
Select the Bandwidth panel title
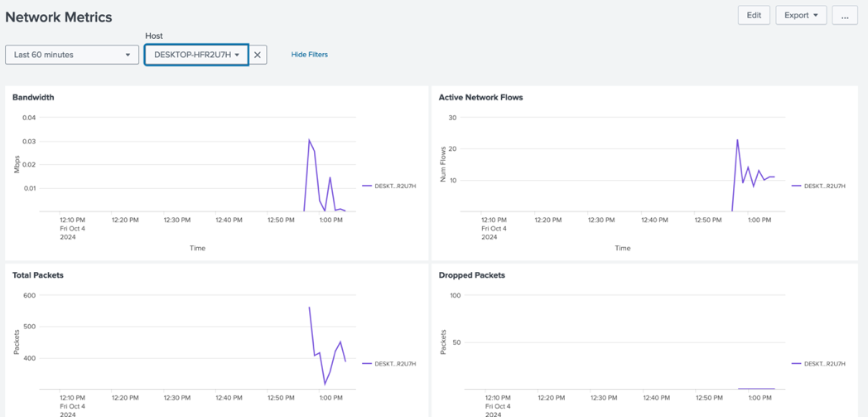point(33,97)
